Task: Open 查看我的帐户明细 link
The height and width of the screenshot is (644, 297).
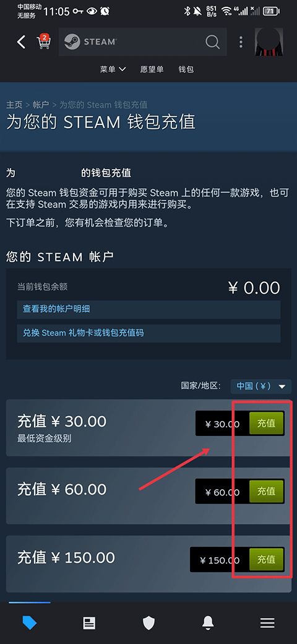Action: [148, 309]
